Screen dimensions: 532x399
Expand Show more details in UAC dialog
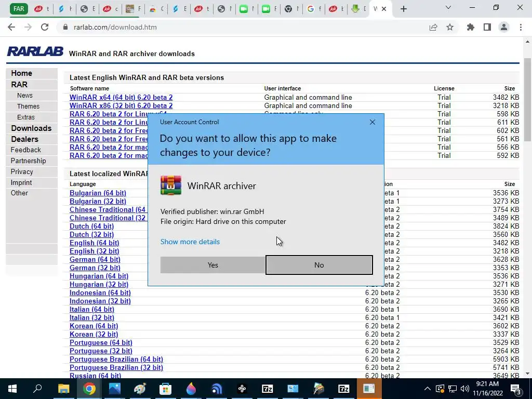pyautogui.click(x=190, y=242)
